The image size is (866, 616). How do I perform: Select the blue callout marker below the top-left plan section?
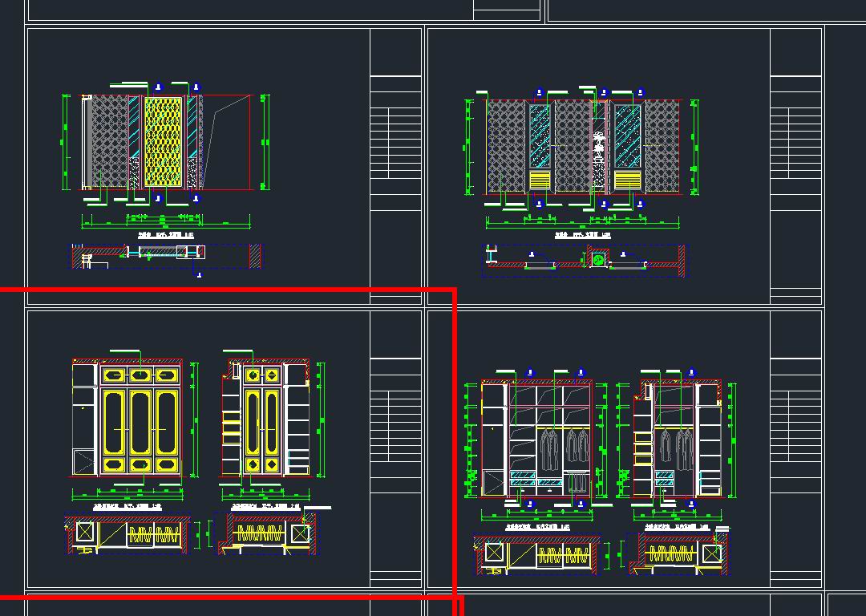click(200, 274)
